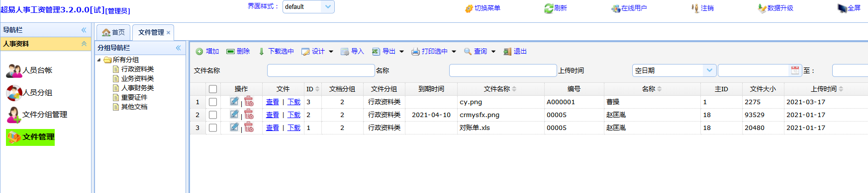This screenshot has height=193, width=868.
Task: Select 重要证件 in the group tree
Action: click(x=134, y=98)
